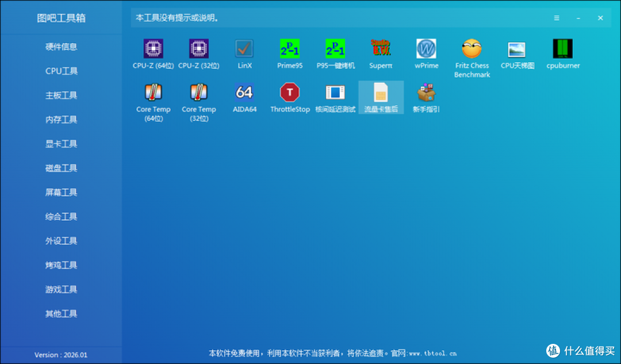
Task: Open 主板工具 category
Action: point(61,95)
